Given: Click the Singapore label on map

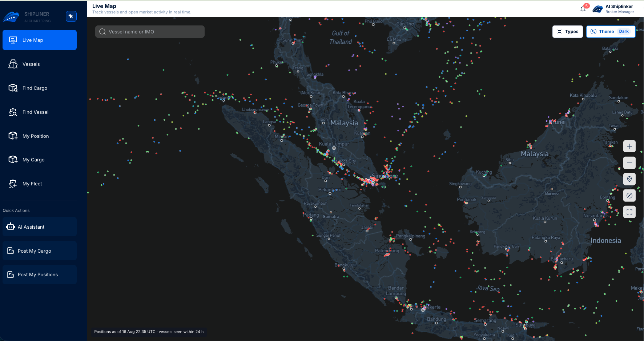Looking at the screenshot, I should pos(385,176).
